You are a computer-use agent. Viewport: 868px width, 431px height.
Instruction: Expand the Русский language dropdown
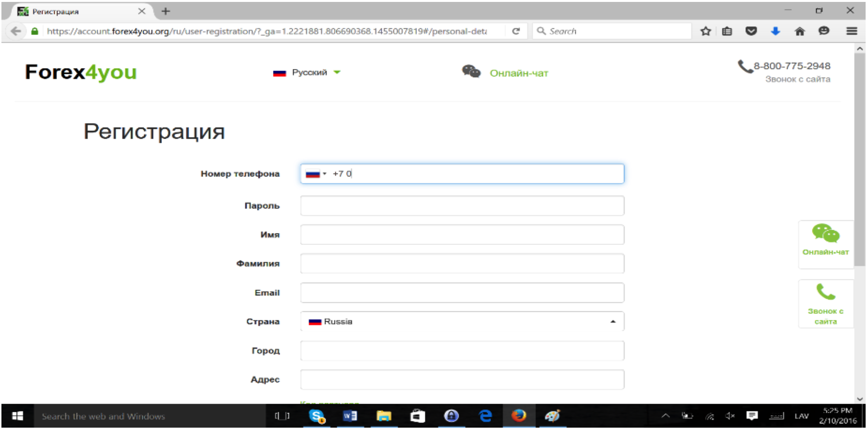tap(308, 72)
